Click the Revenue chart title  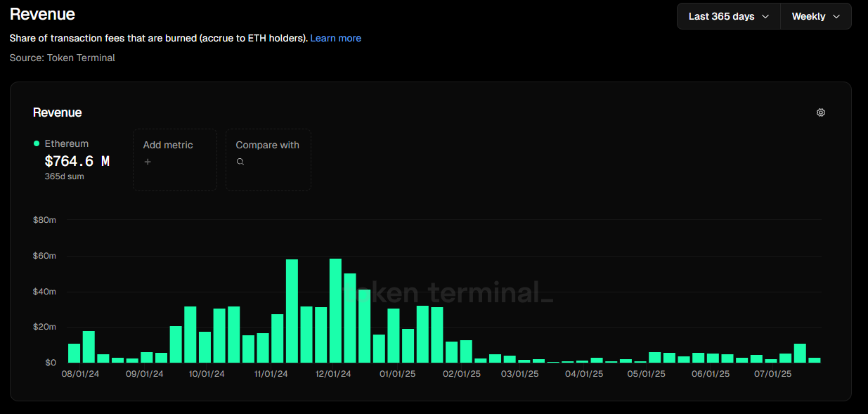click(58, 112)
